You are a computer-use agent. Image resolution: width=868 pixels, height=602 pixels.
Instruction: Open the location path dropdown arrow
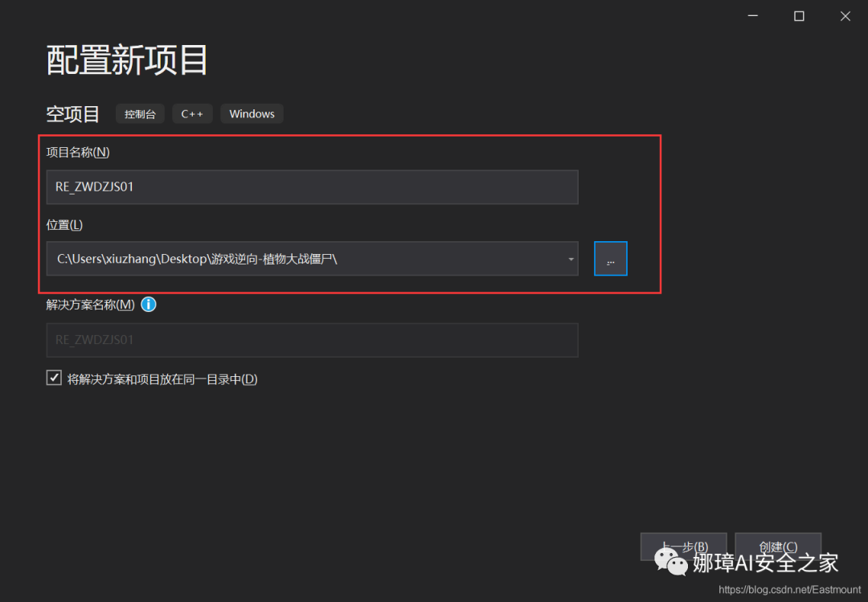(x=571, y=259)
